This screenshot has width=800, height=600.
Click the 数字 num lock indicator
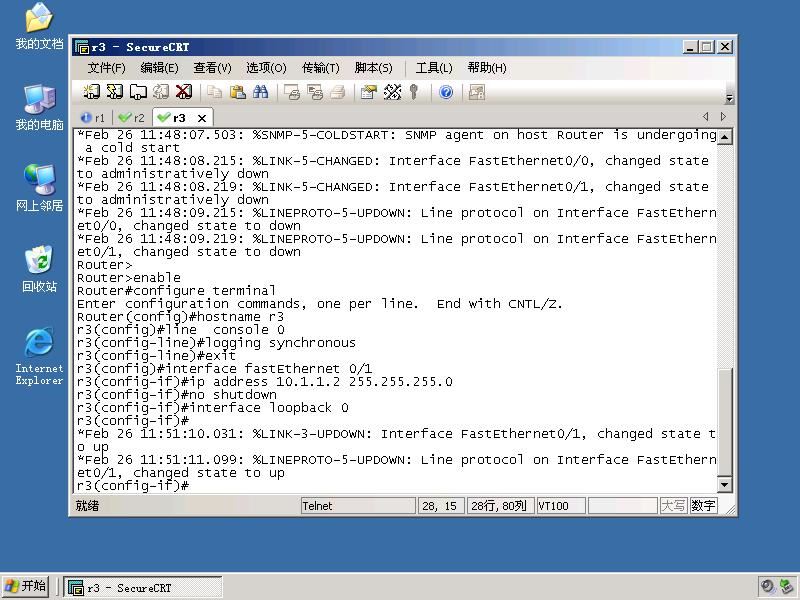click(703, 506)
